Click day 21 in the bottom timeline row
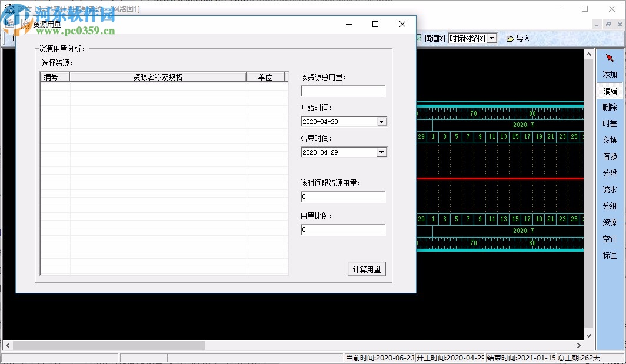Image resolution: width=626 pixels, height=364 pixels. click(x=551, y=219)
